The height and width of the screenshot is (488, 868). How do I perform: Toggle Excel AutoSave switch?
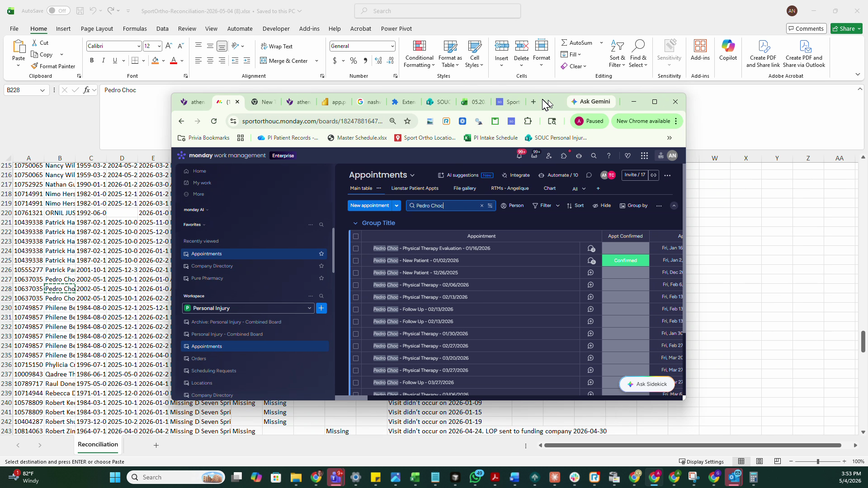(58, 11)
